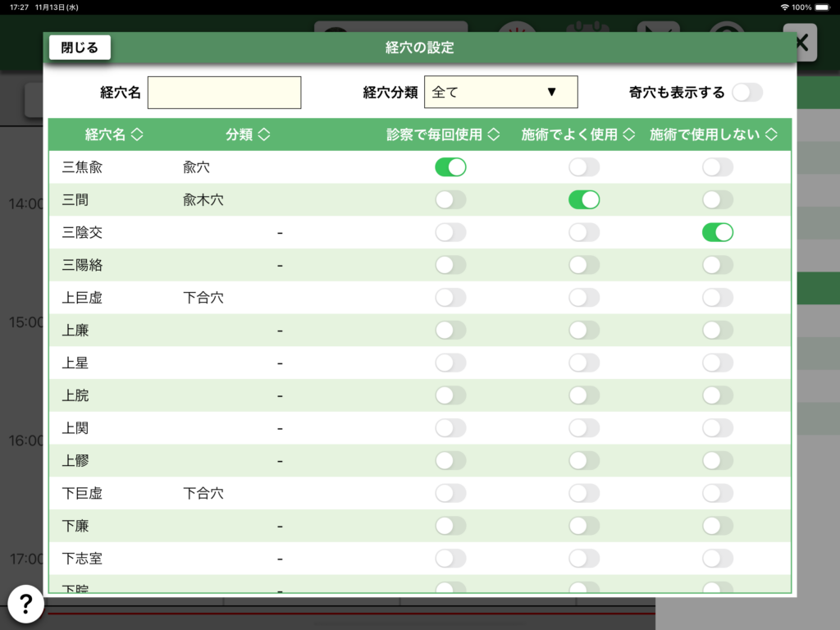Turn off 診察で毎回使用 for 三焦兪
The height and width of the screenshot is (630, 840).
(450, 167)
